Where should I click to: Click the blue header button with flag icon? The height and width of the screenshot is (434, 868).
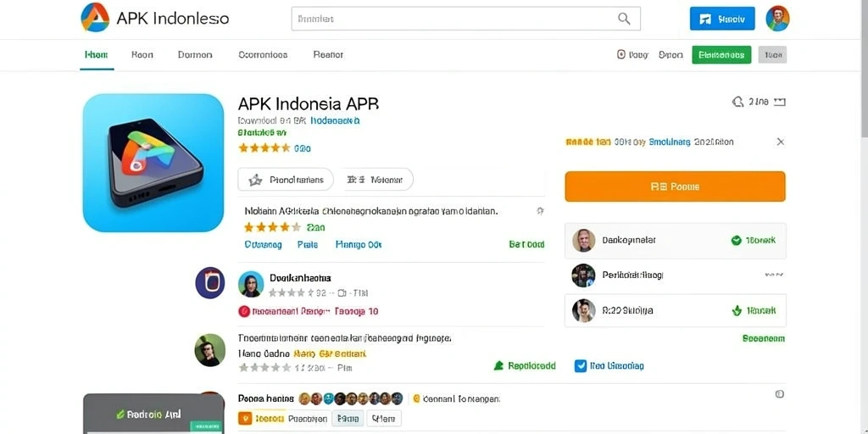[722, 19]
